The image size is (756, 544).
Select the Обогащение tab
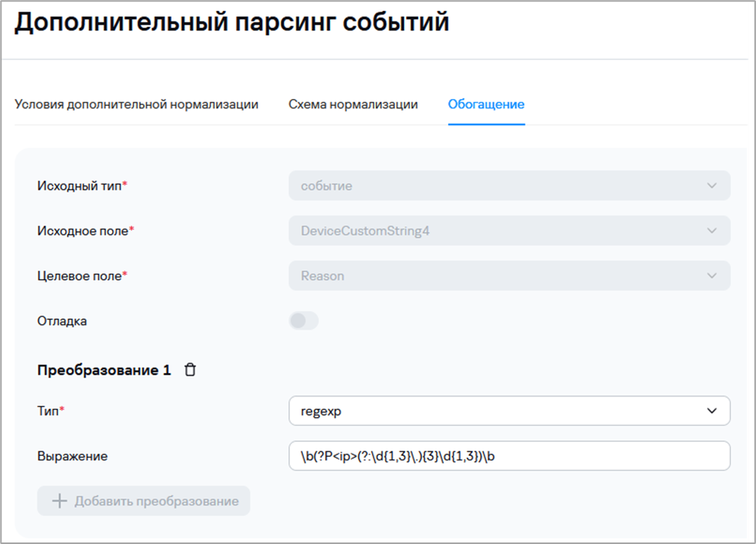click(486, 104)
